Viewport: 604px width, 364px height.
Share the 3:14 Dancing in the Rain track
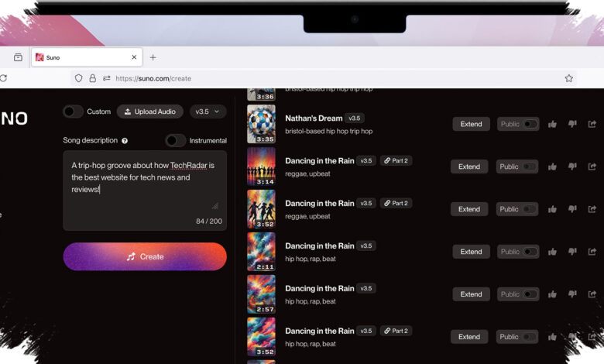[x=592, y=167]
